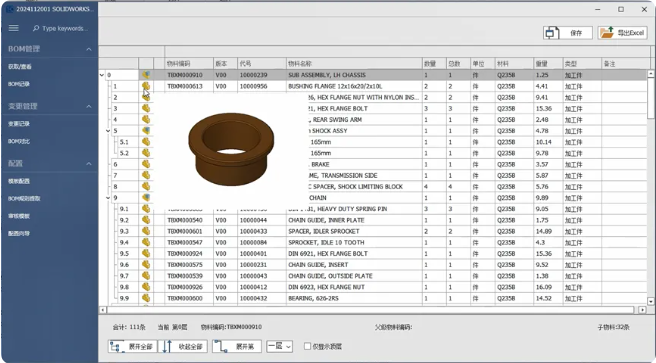
Task: Collapse the BOM管理 sidebar section
Action: coord(89,49)
